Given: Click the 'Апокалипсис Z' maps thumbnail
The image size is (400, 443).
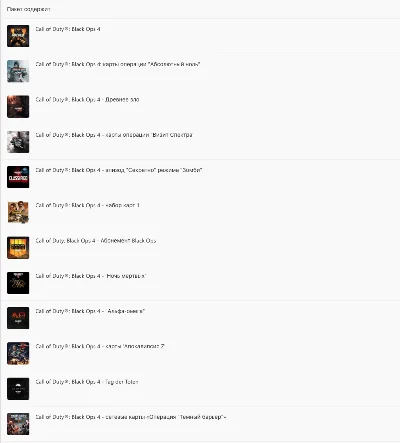Looking at the screenshot, I should (x=18, y=353).
